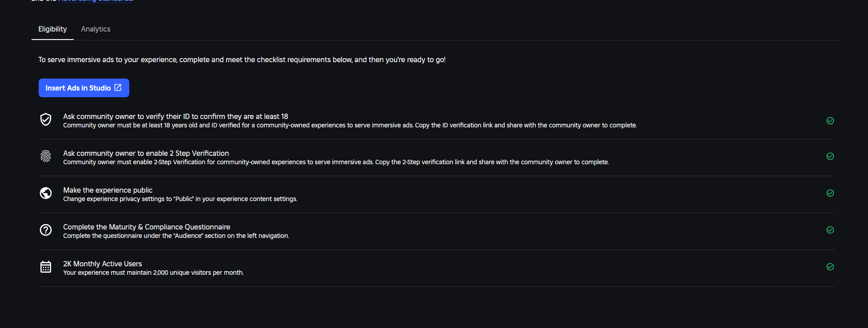Click the green checkmark for the Maturity Questionnaire row

coord(830,230)
